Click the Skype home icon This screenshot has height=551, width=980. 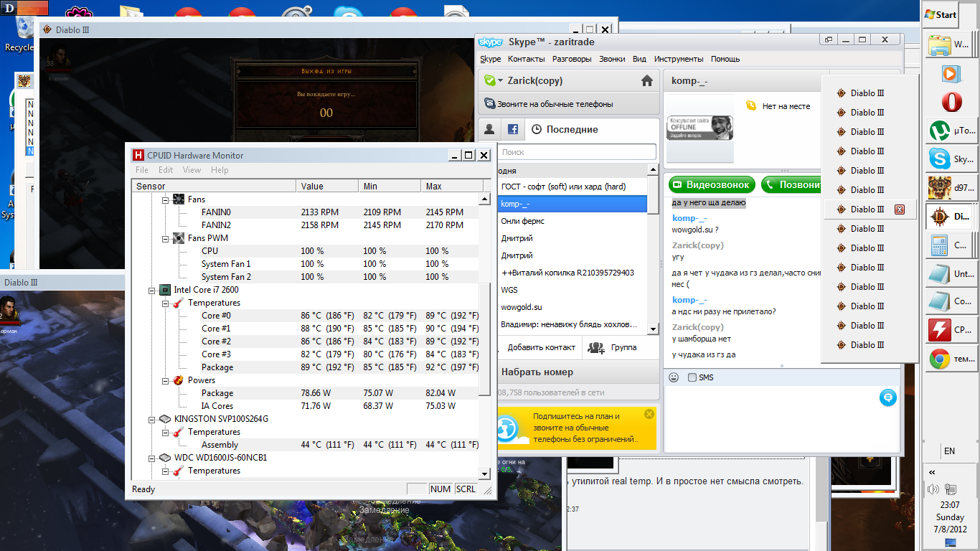click(646, 81)
